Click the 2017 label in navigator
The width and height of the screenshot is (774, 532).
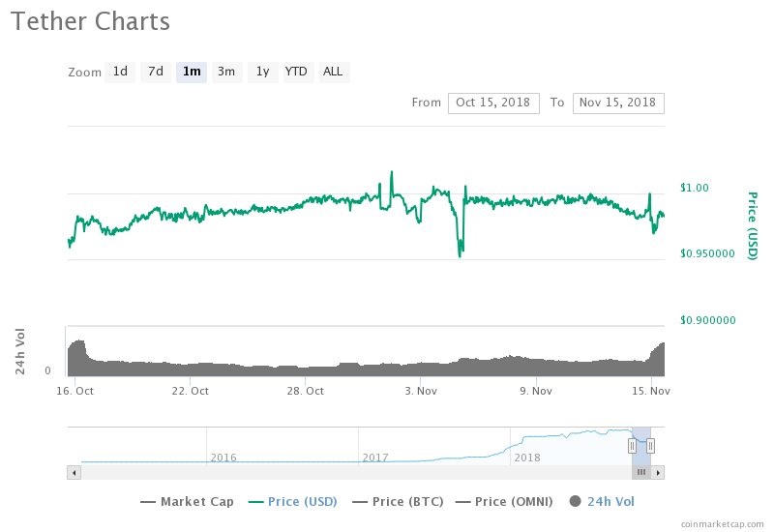(x=375, y=458)
